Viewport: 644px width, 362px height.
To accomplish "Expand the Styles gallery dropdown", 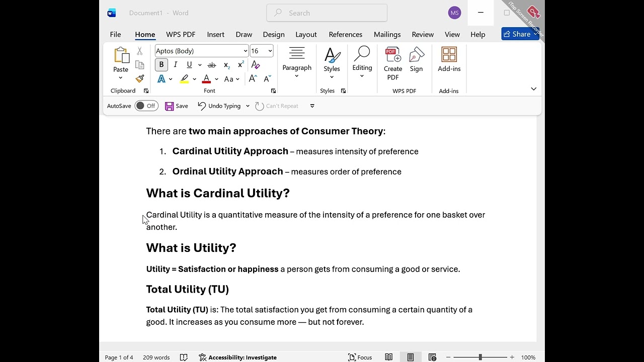I will click(332, 77).
